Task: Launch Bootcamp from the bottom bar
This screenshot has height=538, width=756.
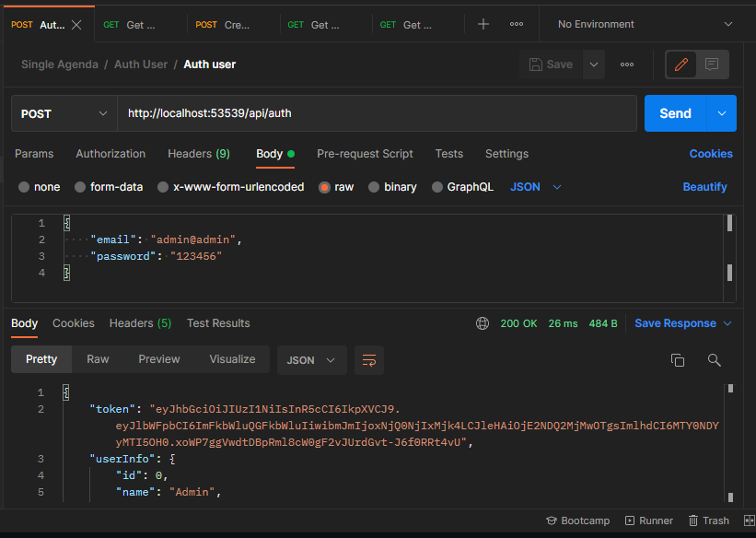Action: pyautogui.click(x=578, y=520)
